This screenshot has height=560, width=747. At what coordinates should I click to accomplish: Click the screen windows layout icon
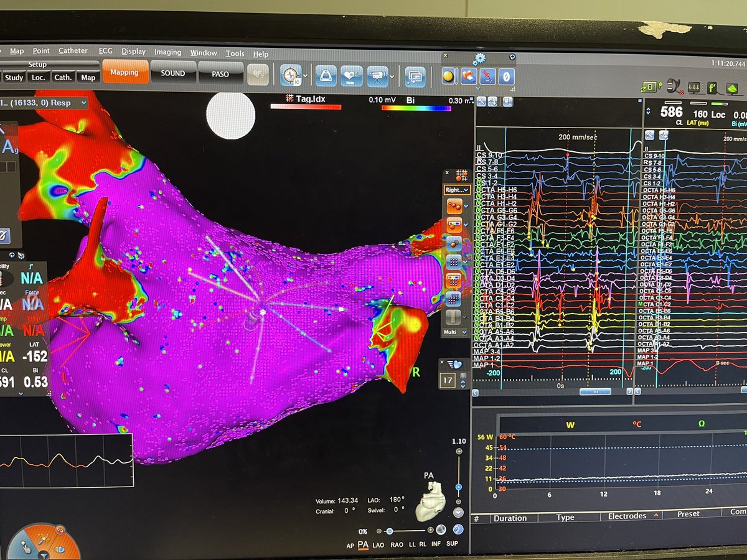pyautogui.click(x=415, y=76)
